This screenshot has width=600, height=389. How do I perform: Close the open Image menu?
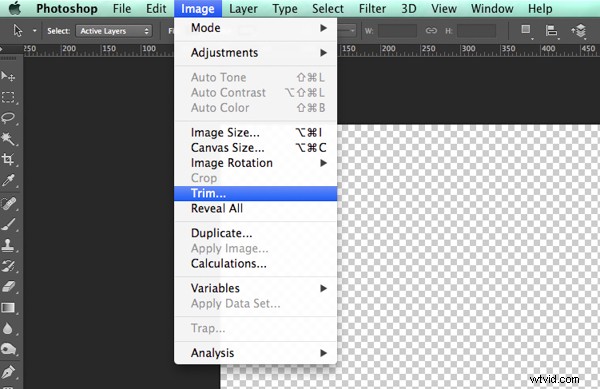[x=197, y=8]
